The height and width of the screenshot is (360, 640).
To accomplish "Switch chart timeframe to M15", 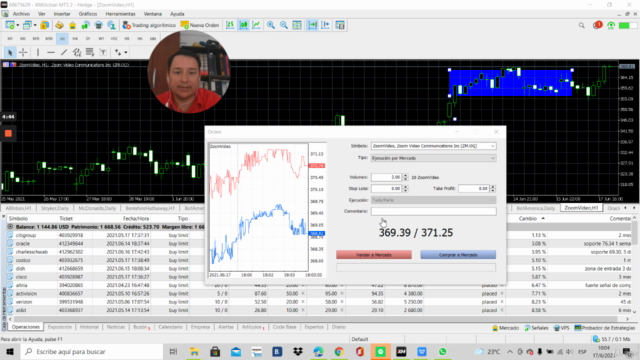I will [36, 39].
